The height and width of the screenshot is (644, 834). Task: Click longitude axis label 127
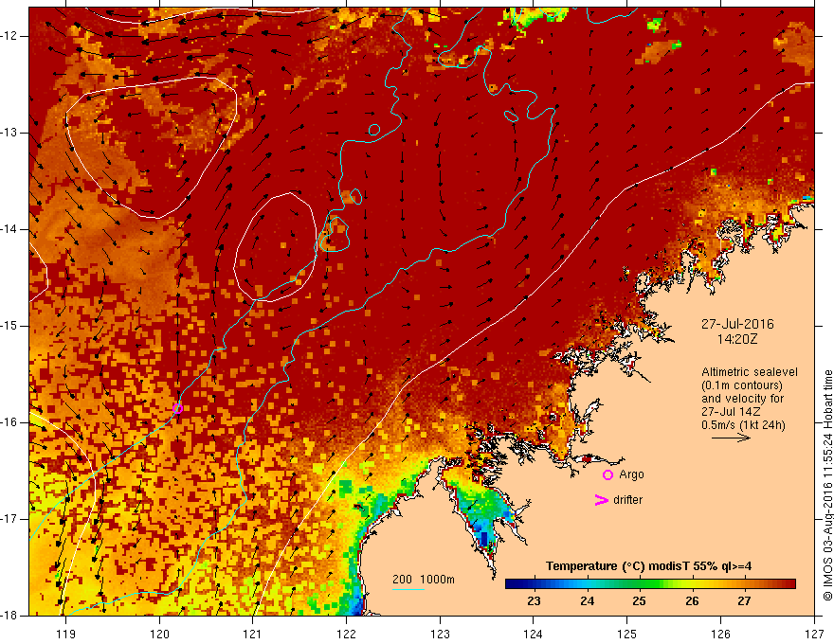(814, 634)
